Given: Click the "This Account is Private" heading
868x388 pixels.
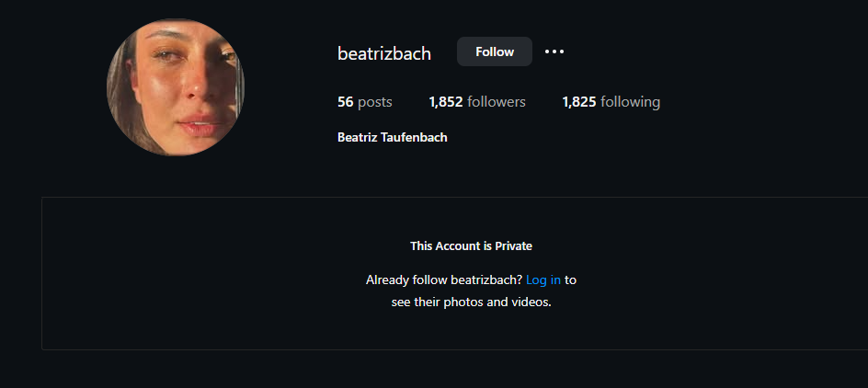Looking at the screenshot, I should (471, 245).
